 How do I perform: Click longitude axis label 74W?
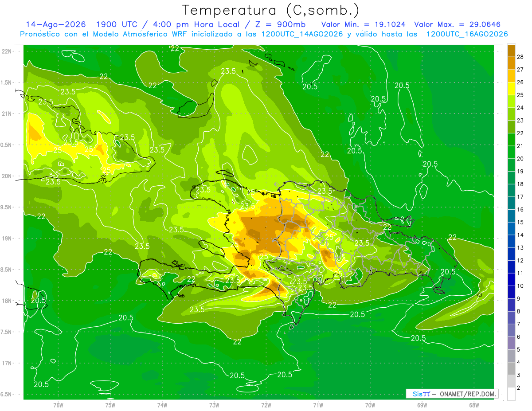click(x=162, y=405)
